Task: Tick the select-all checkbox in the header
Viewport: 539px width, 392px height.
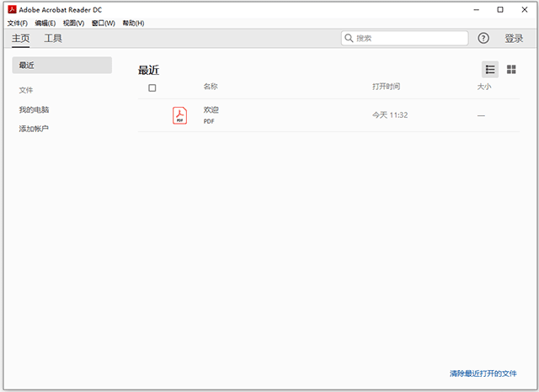Action: pyautogui.click(x=152, y=88)
